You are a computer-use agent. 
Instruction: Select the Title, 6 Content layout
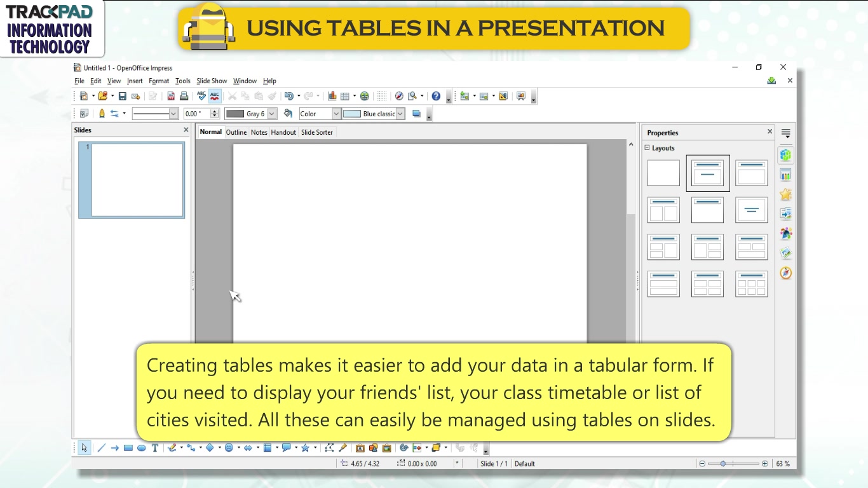(752, 284)
